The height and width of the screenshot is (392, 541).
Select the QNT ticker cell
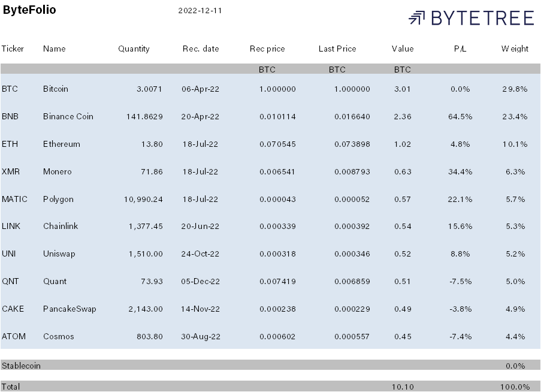[x=10, y=281]
